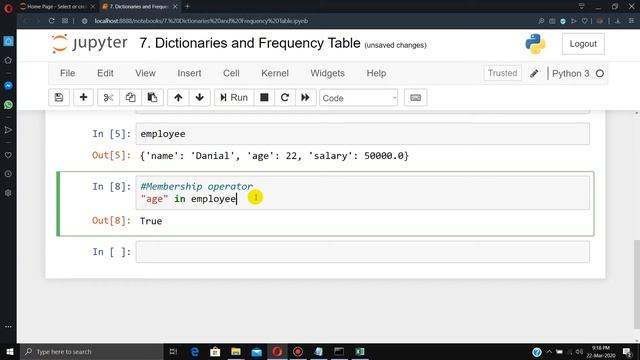
Task: Open the File menu
Action: (x=67, y=73)
